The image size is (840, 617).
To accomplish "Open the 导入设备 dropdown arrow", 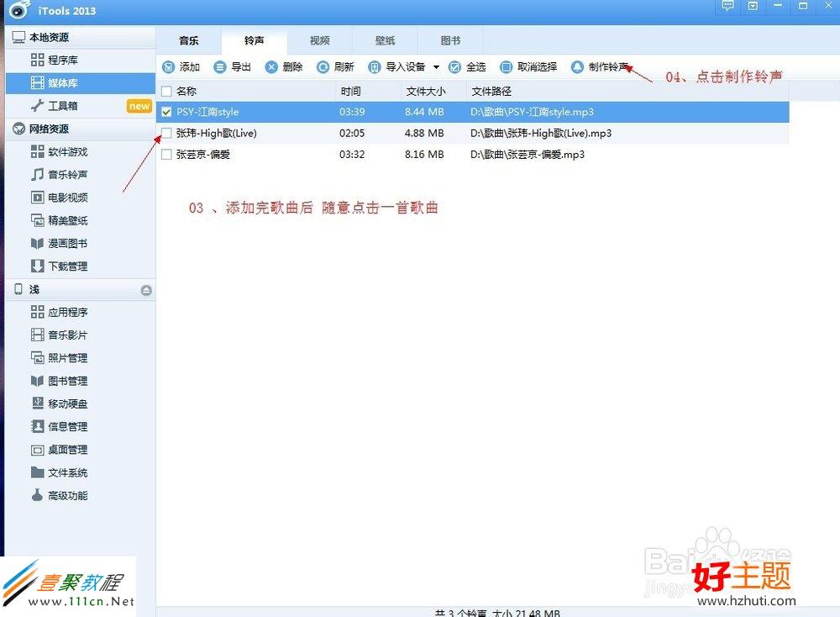I will tap(436, 67).
